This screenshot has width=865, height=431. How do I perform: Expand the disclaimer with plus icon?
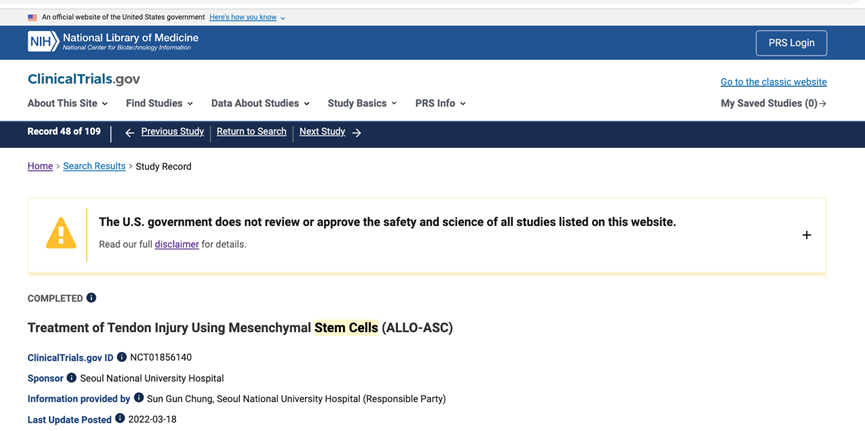[807, 235]
